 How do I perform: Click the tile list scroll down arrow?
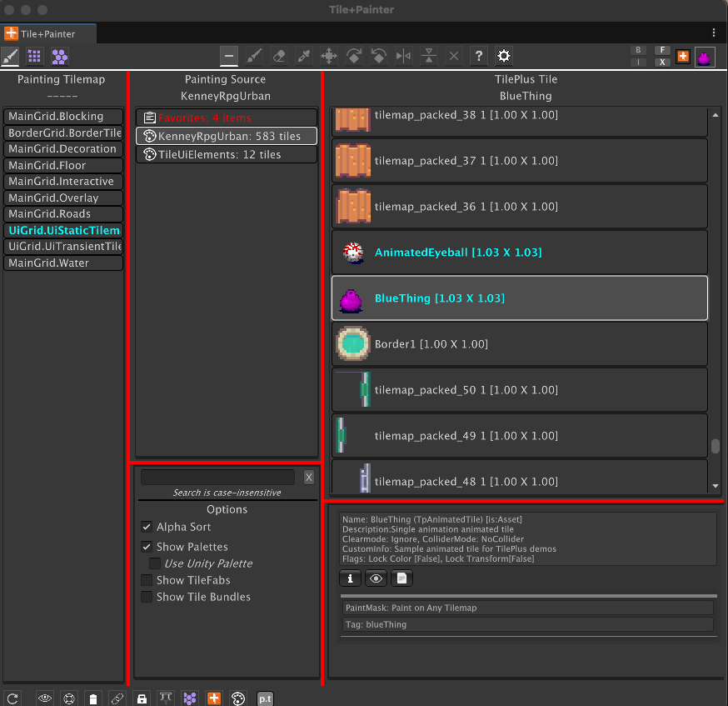[x=716, y=486]
